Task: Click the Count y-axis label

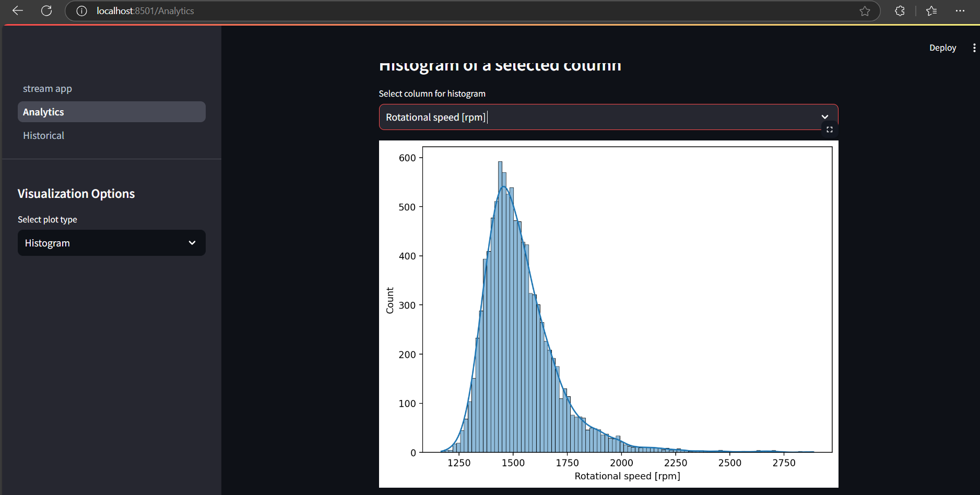Action: point(390,300)
